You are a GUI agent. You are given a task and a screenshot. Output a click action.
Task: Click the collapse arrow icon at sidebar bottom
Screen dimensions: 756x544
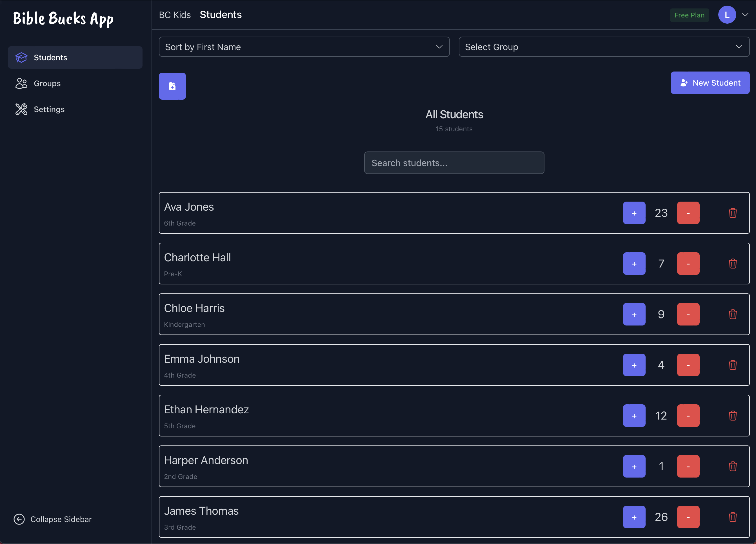(19, 519)
